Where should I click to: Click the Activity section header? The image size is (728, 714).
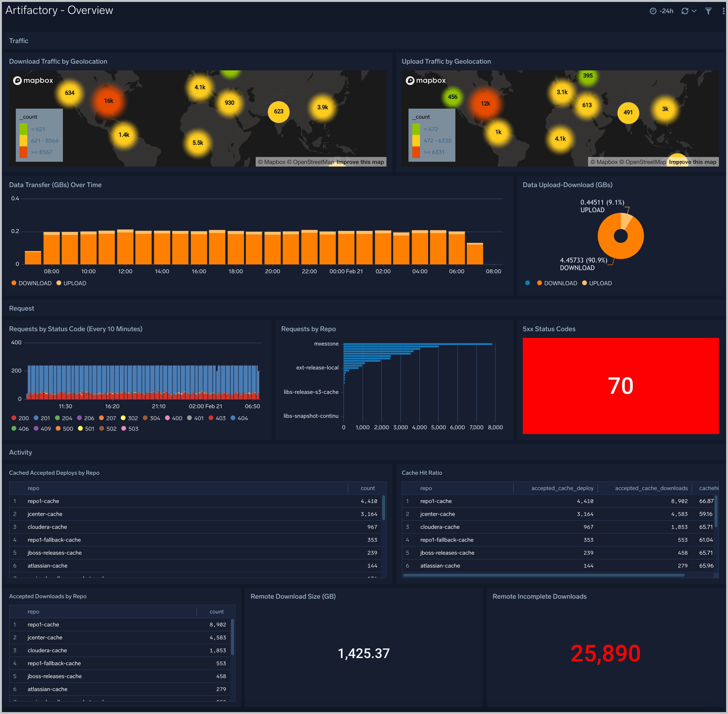tap(20, 452)
